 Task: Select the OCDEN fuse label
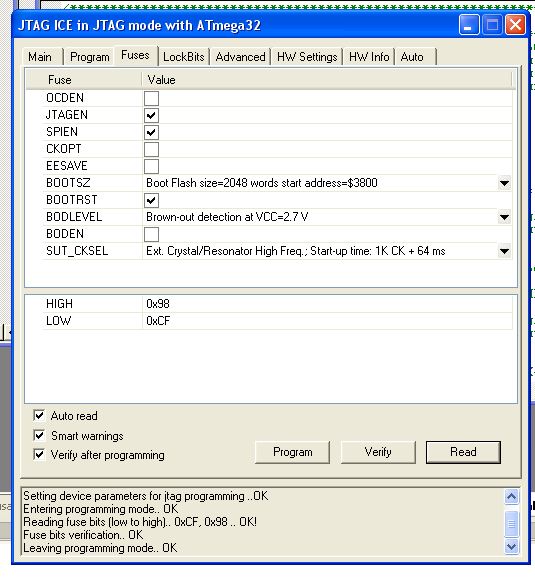(65, 98)
